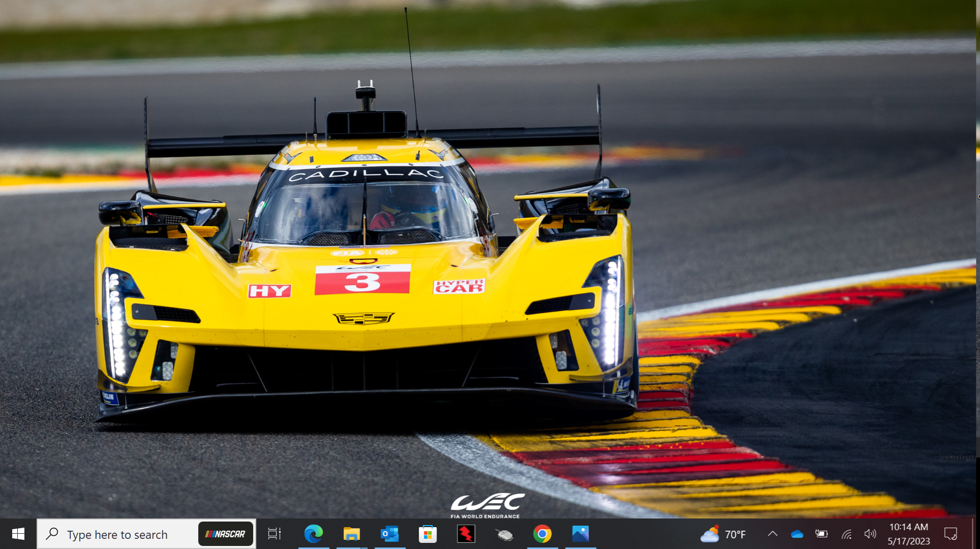Open Task View from the taskbar

click(274, 534)
